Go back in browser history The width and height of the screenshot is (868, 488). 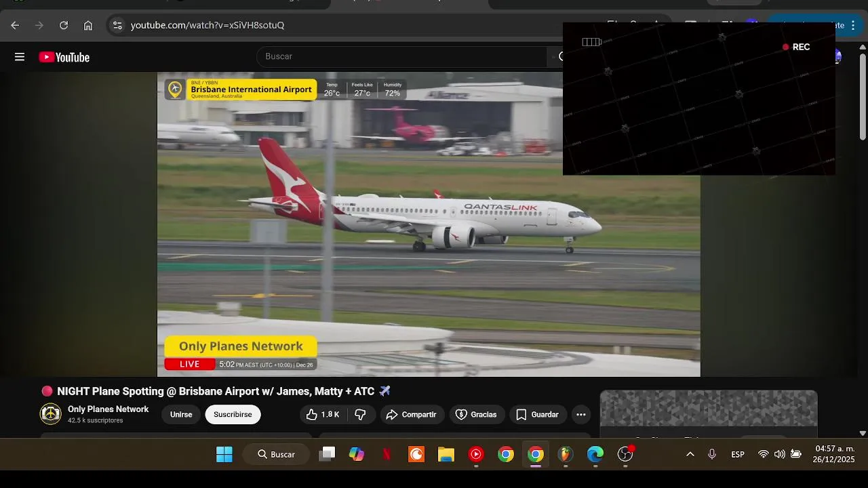pyautogui.click(x=15, y=25)
